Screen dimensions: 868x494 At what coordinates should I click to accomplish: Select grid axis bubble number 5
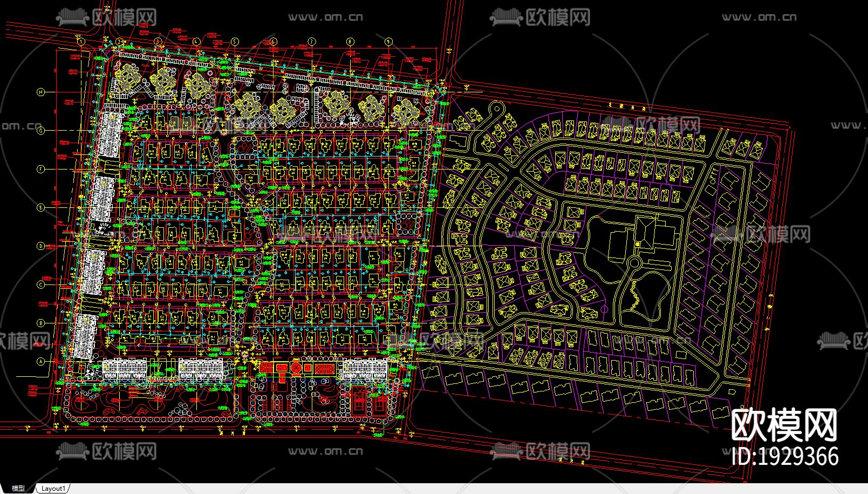click(235, 40)
